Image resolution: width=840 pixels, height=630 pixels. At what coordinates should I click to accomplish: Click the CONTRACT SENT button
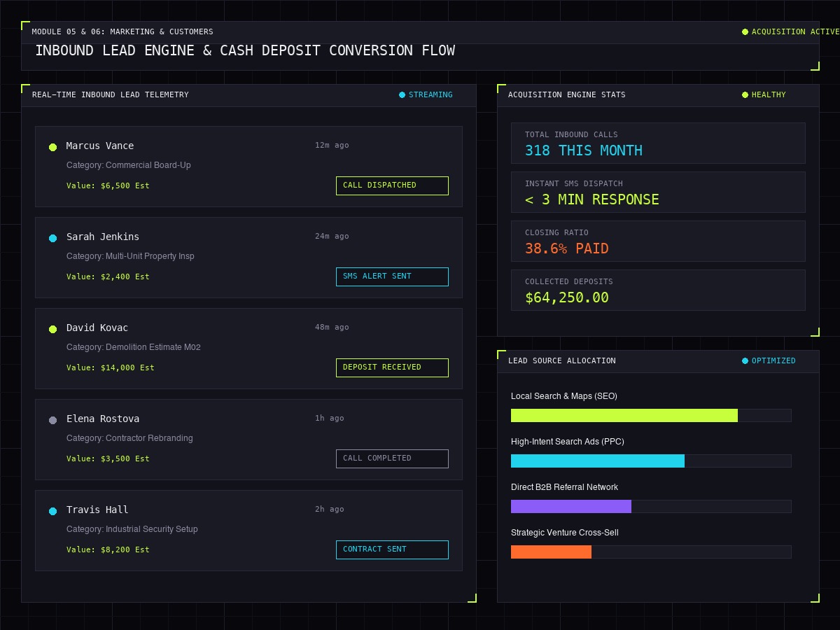392,549
